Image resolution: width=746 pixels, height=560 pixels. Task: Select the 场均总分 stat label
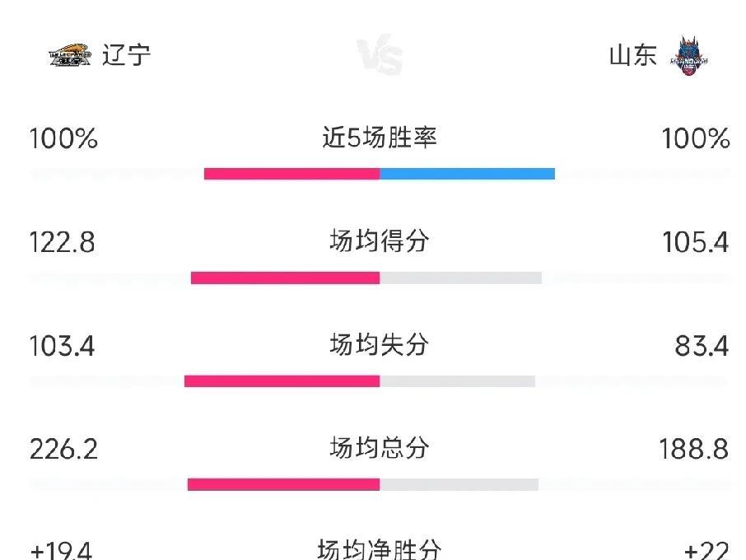pos(380,448)
